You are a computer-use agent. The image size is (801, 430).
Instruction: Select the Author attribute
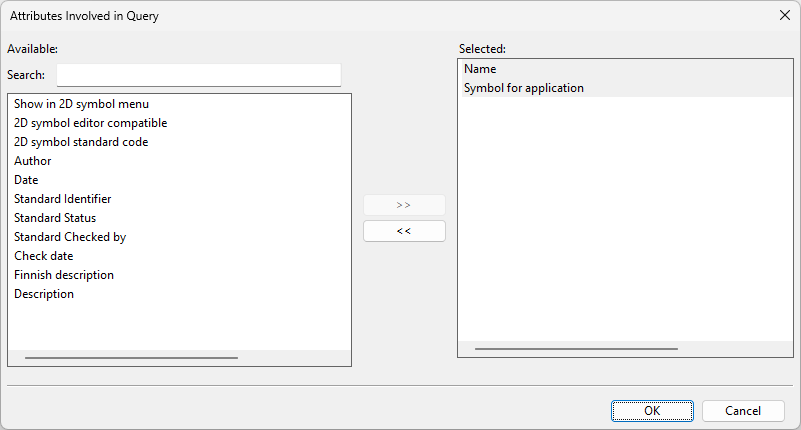click(33, 161)
